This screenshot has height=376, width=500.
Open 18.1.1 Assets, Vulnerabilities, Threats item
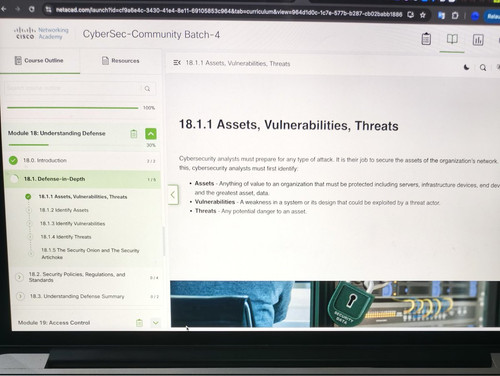83,197
